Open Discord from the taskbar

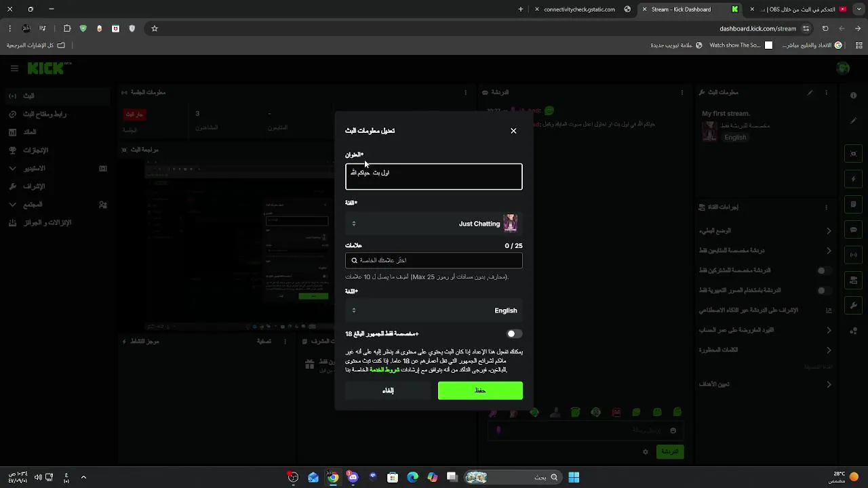point(353,477)
